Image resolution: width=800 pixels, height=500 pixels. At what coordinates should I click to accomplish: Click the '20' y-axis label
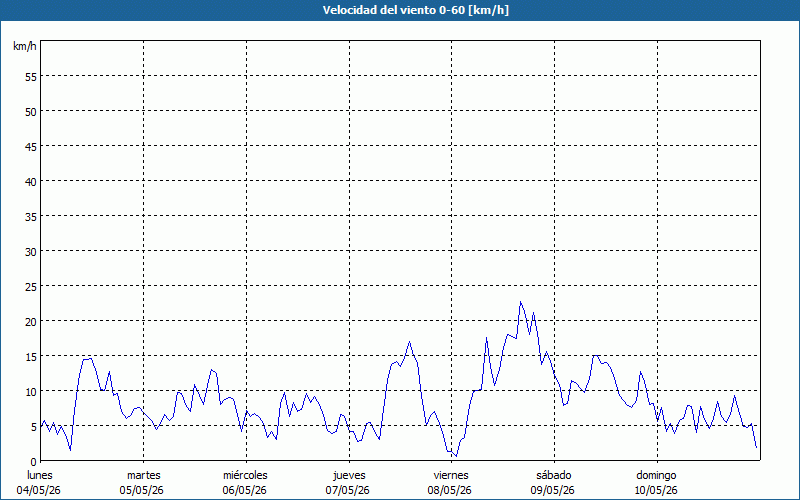pyautogui.click(x=31, y=321)
